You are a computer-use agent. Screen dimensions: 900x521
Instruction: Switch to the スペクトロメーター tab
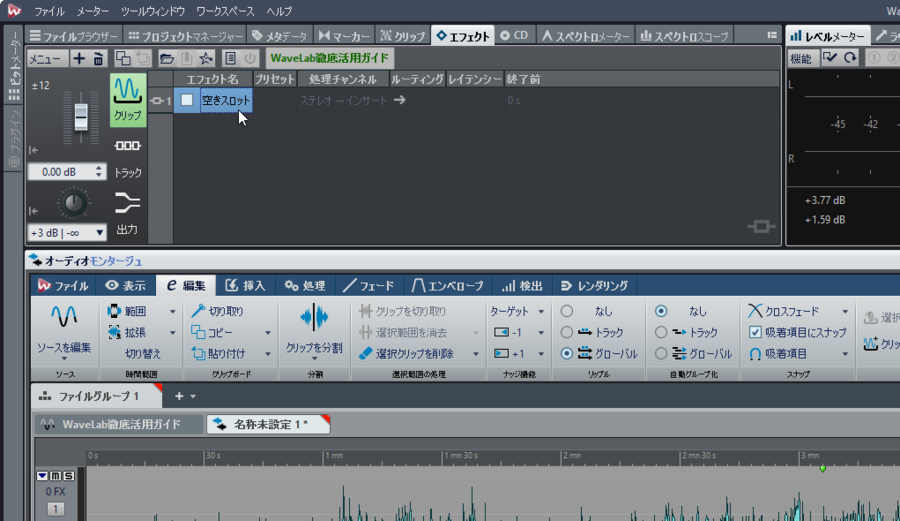(587, 36)
